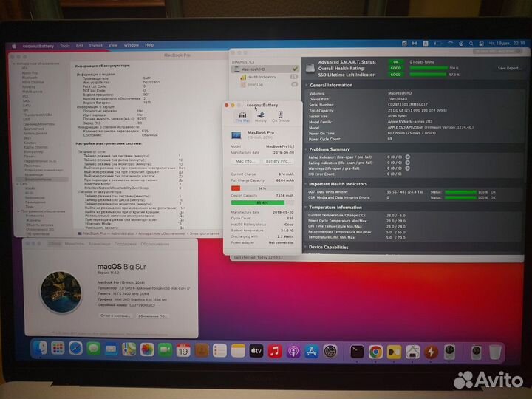Viewport: 532px width, 399px height.
Task: Open Notes app in the dock
Action: tap(238, 351)
